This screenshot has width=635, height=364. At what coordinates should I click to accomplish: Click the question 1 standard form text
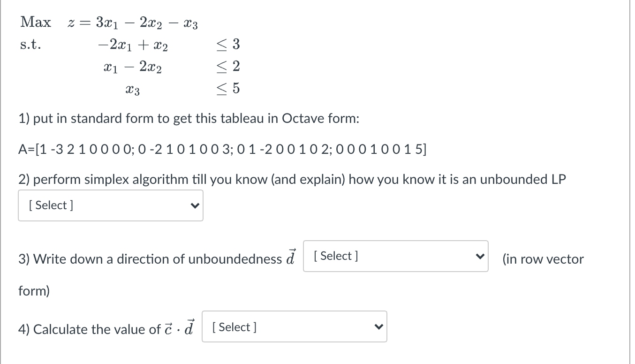pyautogui.click(x=188, y=119)
